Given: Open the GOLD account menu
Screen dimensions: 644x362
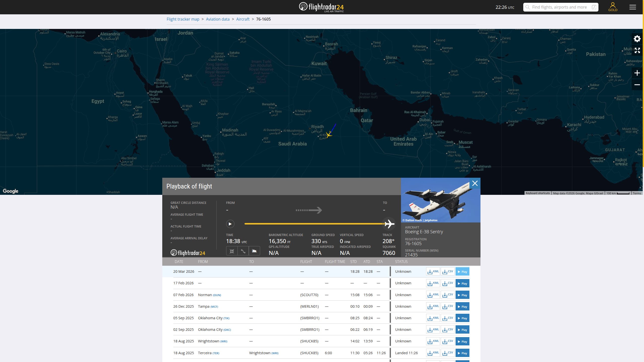Looking at the screenshot, I should point(613,7).
